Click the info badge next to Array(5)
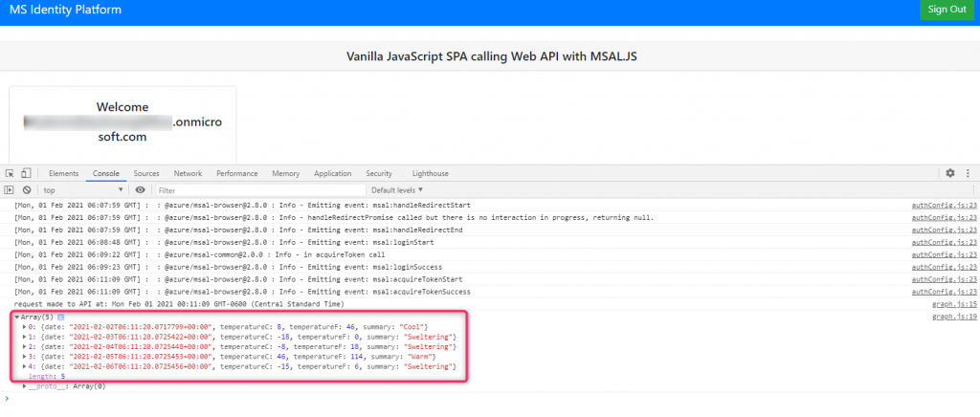 60,318
